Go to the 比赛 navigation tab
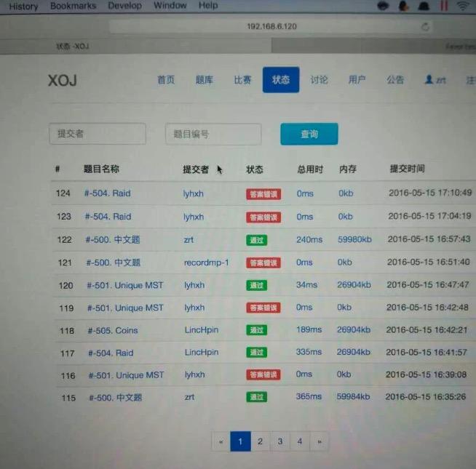The height and width of the screenshot is (469, 476). tap(242, 80)
